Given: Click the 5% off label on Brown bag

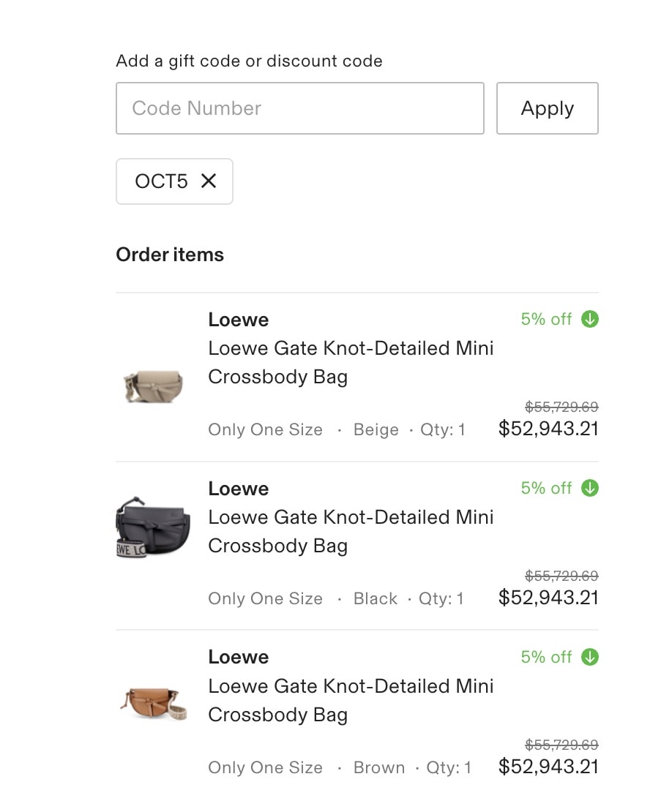Looking at the screenshot, I should coord(546,657).
